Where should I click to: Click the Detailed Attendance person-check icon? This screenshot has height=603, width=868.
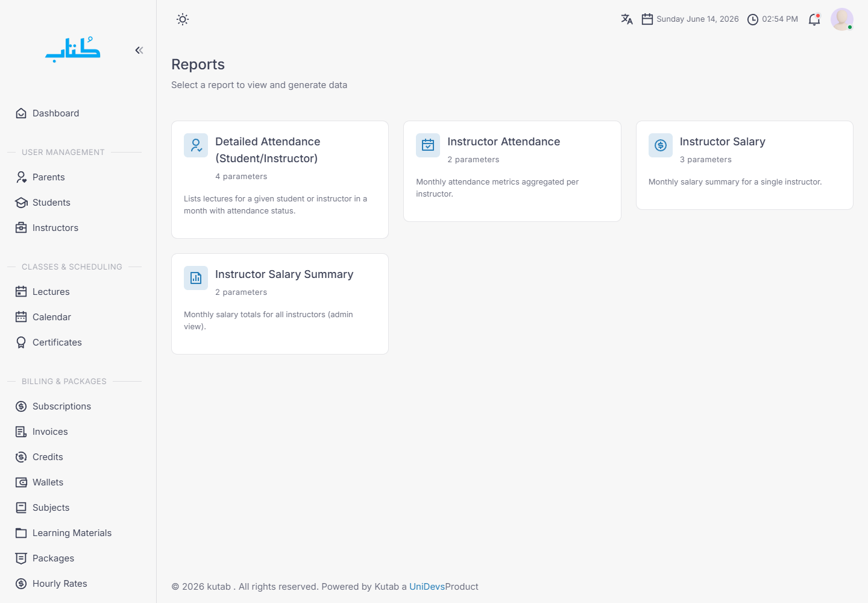coord(196,145)
